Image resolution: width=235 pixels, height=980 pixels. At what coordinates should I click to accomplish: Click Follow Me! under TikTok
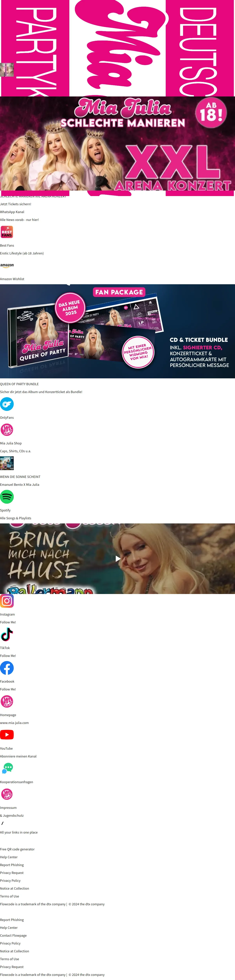pyautogui.click(x=8, y=656)
